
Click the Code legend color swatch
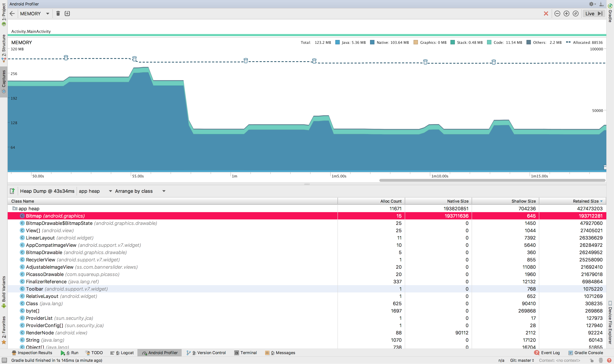(489, 42)
